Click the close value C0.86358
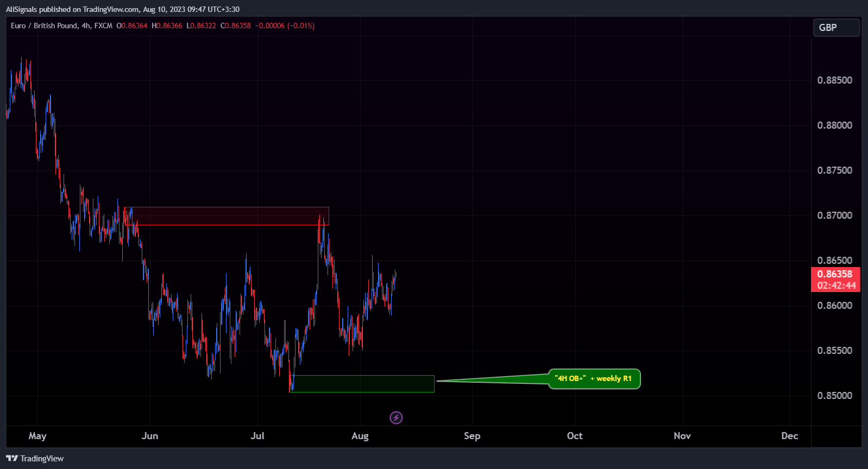 236,26
